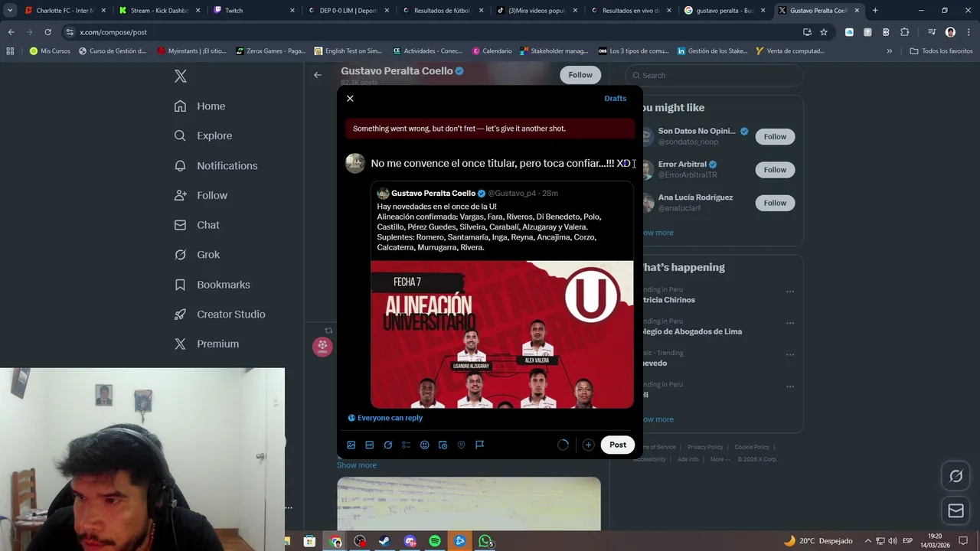Switch to the Twitch browser tab

(254, 11)
